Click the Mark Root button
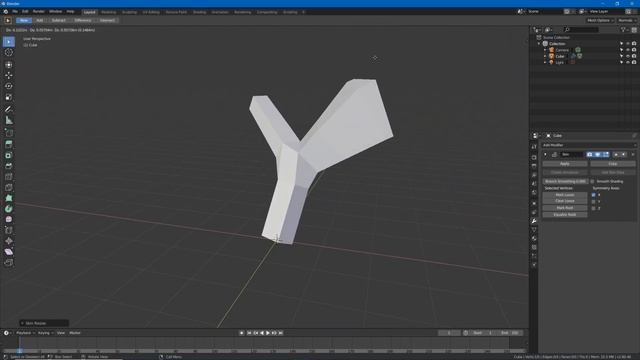The width and height of the screenshot is (640, 360). (565, 208)
